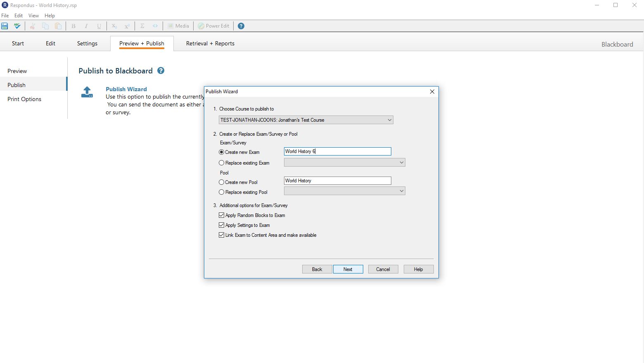The width and height of the screenshot is (644, 363).
Task: Click the Next button in wizard
Action: click(x=348, y=269)
